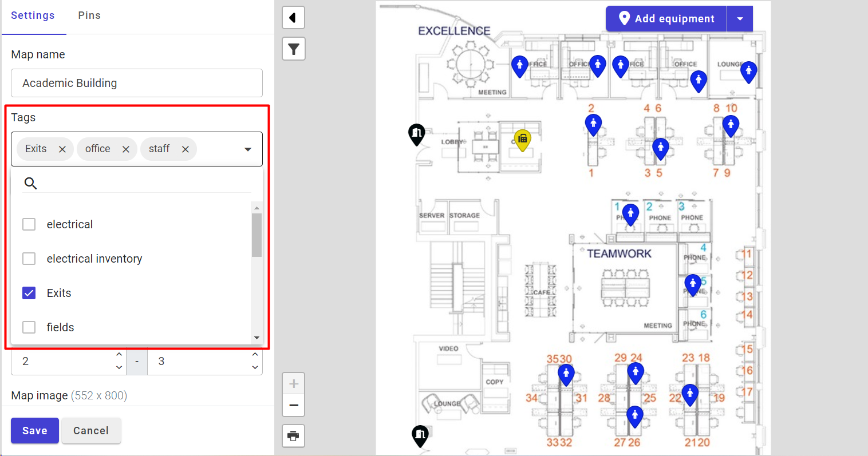Check the electrical inventory checkbox
This screenshot has width=868, height=456.
pos(29,259)
